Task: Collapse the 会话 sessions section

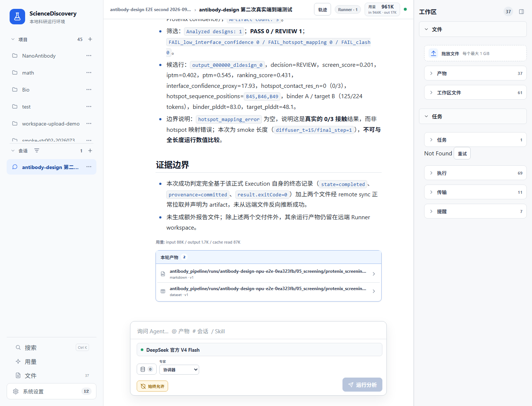Action: click(x=13, y=151)
